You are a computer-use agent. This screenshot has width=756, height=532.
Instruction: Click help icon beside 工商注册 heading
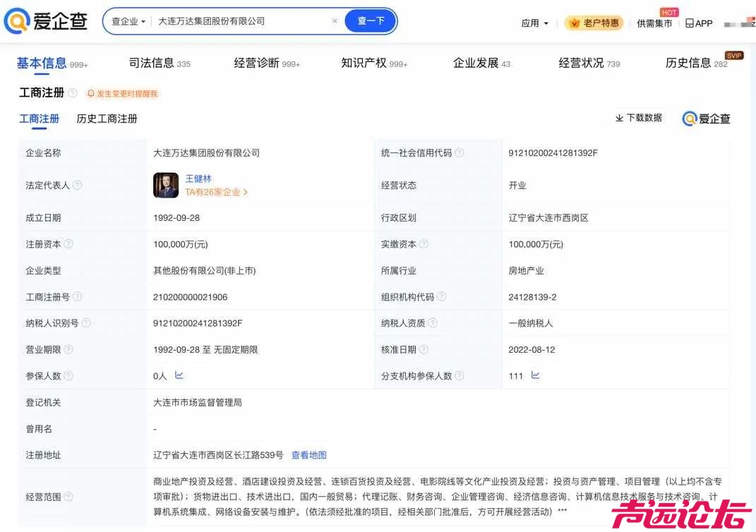72,93
